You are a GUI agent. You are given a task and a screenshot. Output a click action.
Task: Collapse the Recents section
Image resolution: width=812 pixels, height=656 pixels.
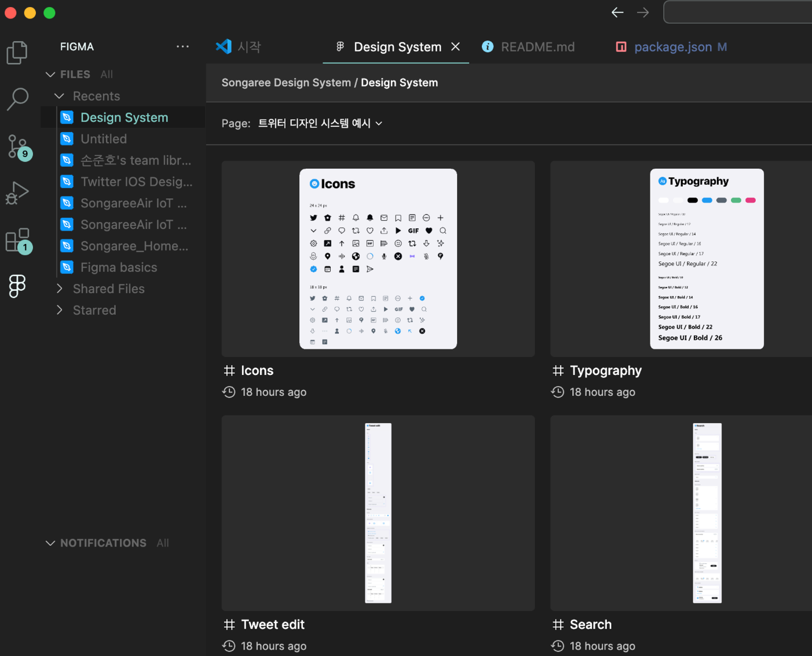(x=59, y=96)
